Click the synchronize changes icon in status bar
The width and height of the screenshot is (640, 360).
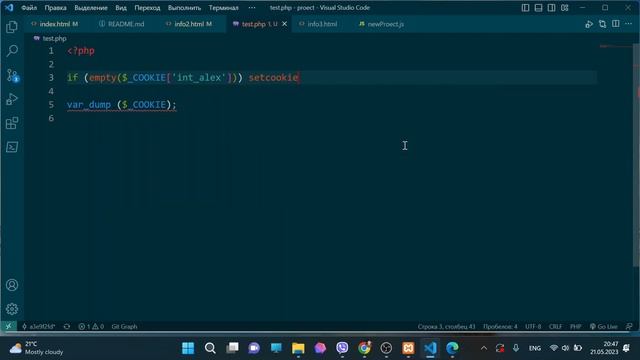(67, 327)
